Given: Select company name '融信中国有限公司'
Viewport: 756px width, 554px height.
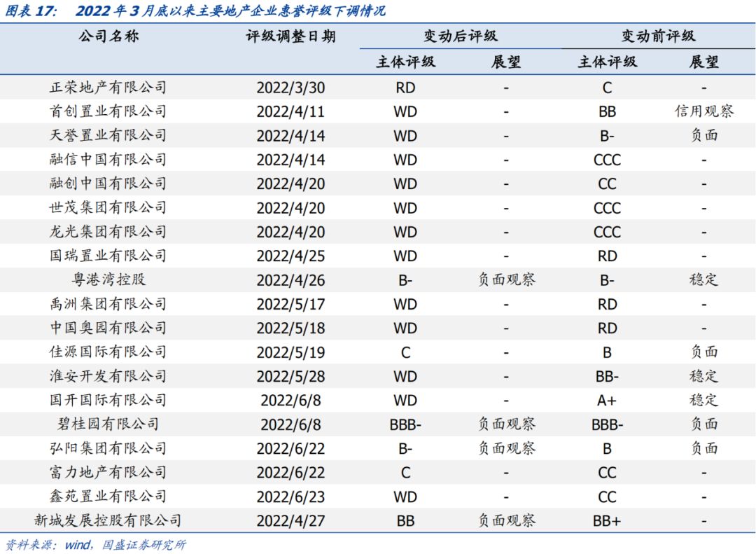Looking at the screenshot, I should (108, 160).
